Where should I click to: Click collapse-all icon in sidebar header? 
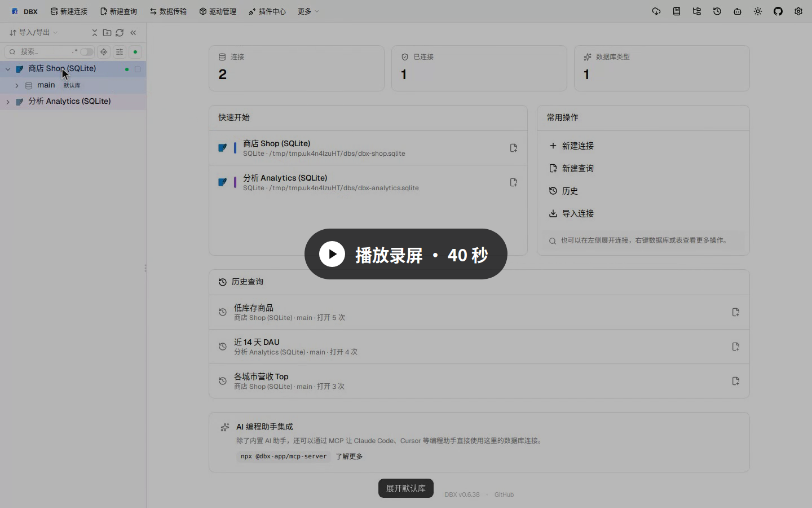95,33
